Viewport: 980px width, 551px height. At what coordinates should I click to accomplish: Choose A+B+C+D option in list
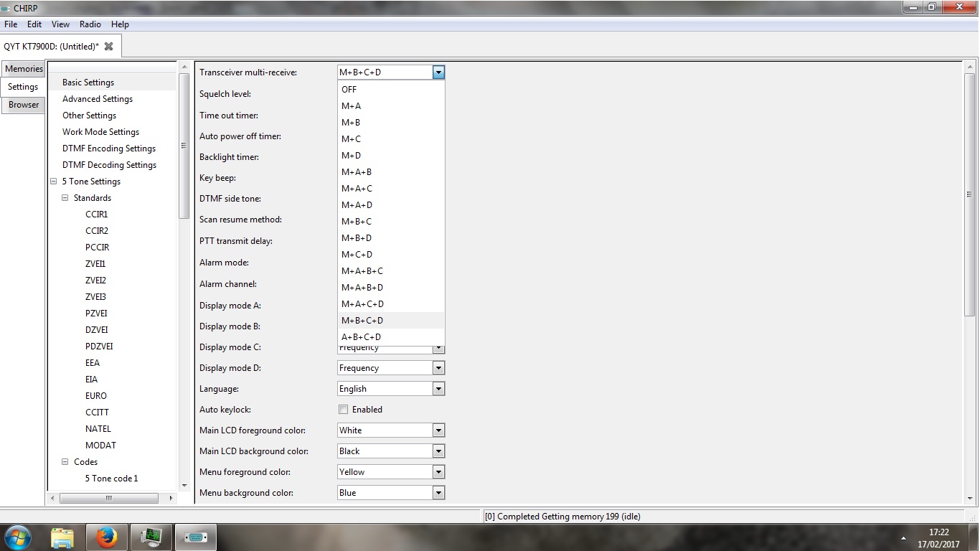pyautogui.click(x=391, y=337)
